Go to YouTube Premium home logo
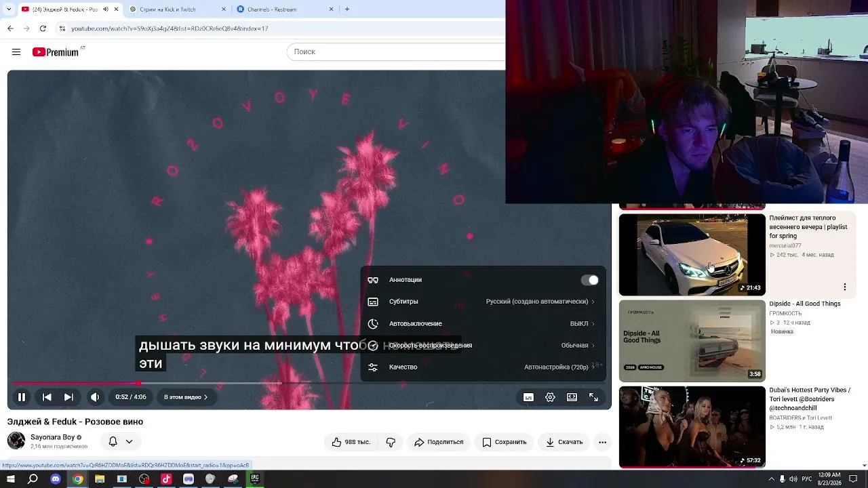This screenshot has width=868, height=488. [x=56, y=52]
